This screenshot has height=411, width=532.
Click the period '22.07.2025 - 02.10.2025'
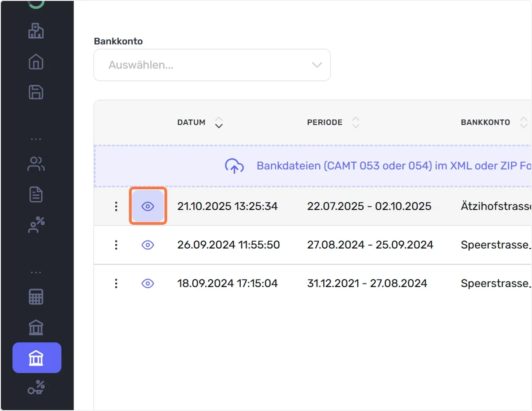pyautogui.click(x=369, y=206)
